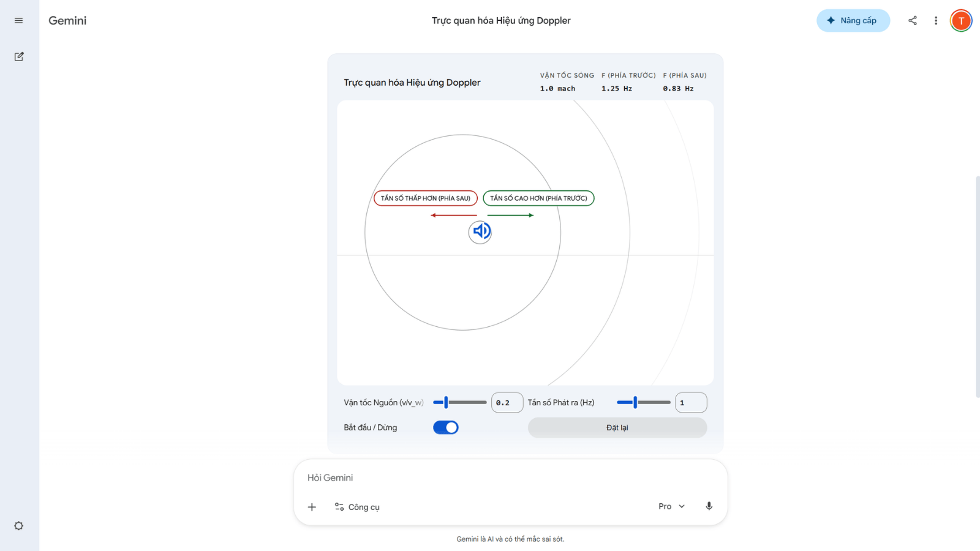Click the Tần số cao hơn (phía trước) label

pyautogui.click(x=538, y=198)
